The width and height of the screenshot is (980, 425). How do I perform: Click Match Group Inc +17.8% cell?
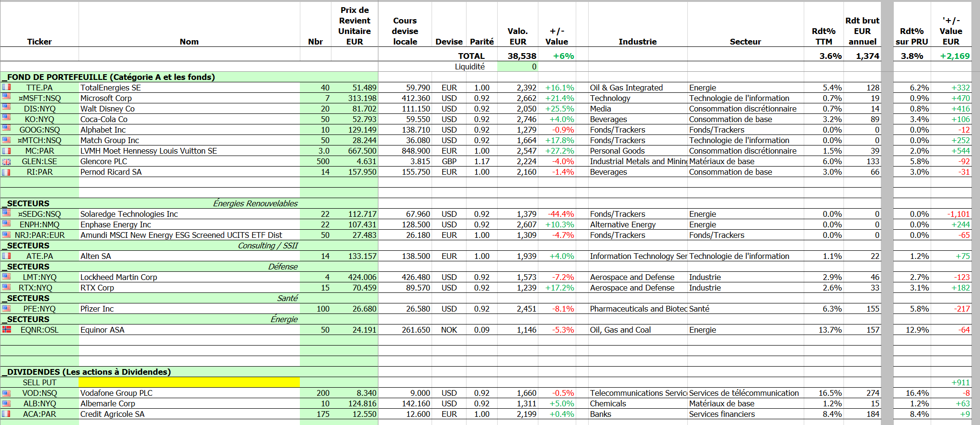(x=558, y=140)
